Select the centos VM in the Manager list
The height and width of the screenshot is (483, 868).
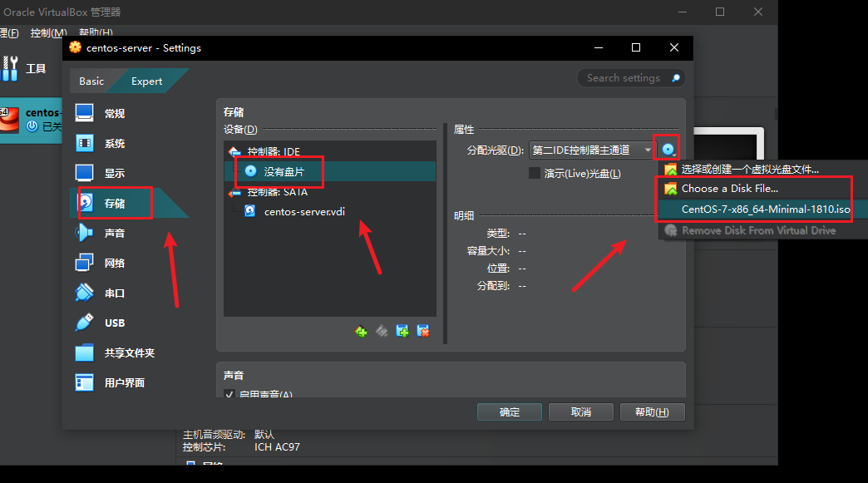coord(31,120)
